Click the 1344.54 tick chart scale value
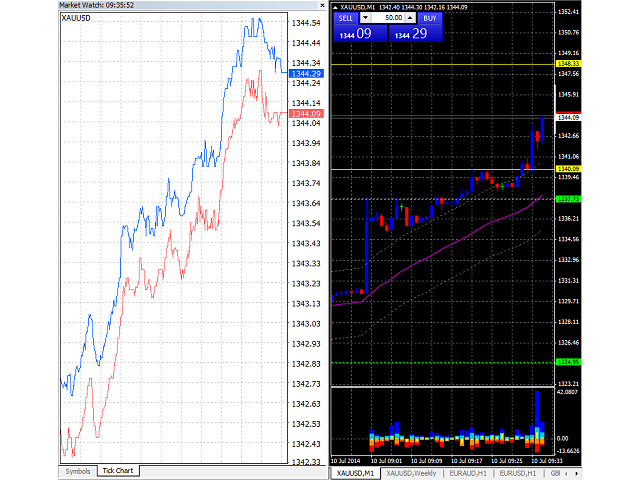Screen dimensions: 640x480 click(306, 23)
